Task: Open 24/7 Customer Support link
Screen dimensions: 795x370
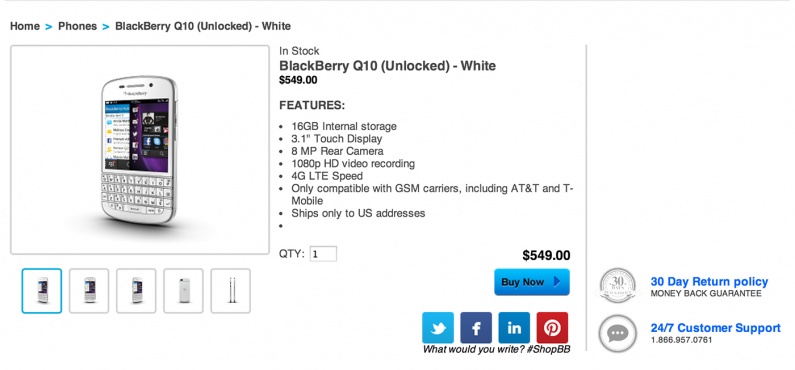Action: pyautogui.click(x=715, y=328)
